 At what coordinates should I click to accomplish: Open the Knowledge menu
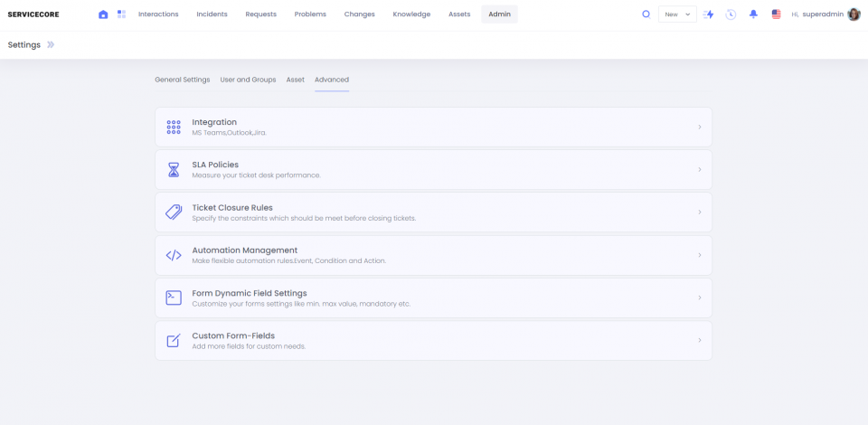[411, 14]
